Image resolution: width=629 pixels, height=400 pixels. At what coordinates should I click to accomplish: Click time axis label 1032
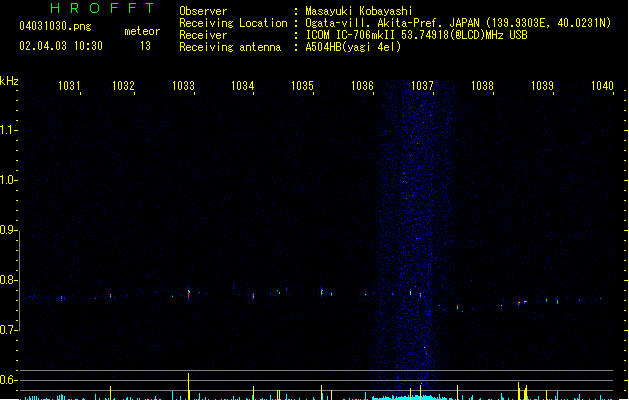pos(123,86)
